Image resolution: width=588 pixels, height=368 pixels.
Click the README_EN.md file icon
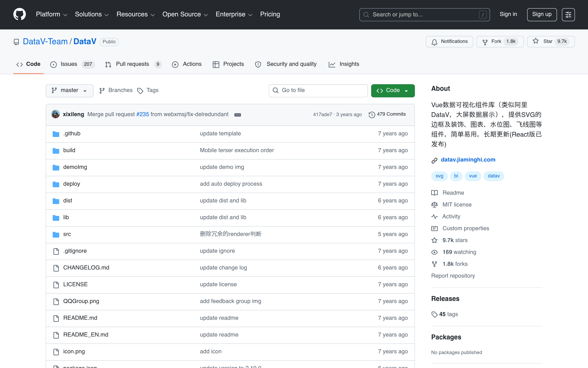56,335
